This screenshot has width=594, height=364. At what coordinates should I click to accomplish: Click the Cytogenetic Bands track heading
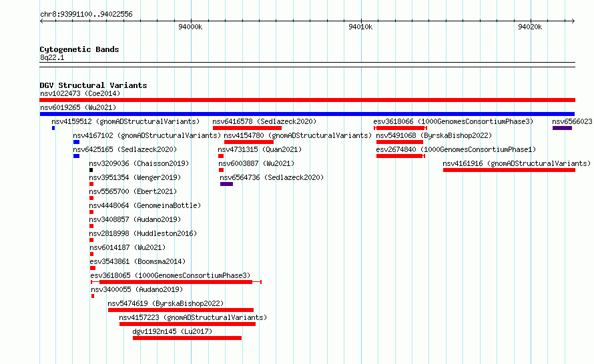click(x=79, y=49)
